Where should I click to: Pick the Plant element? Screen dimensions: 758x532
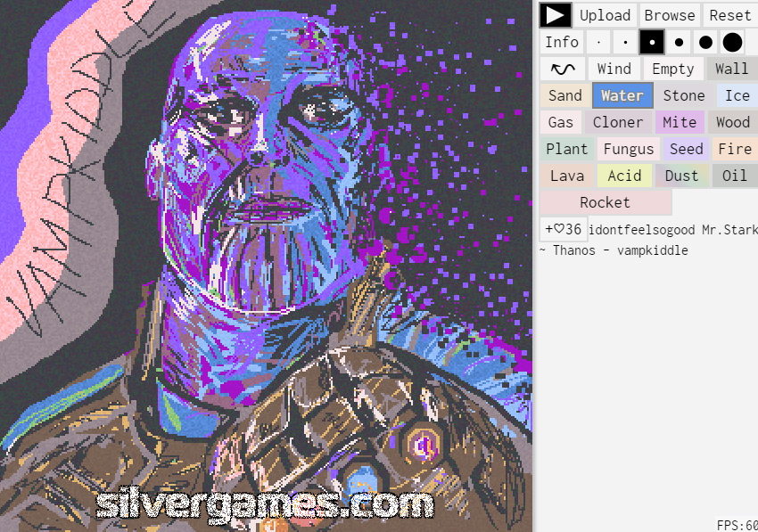(x=566, y=149)
